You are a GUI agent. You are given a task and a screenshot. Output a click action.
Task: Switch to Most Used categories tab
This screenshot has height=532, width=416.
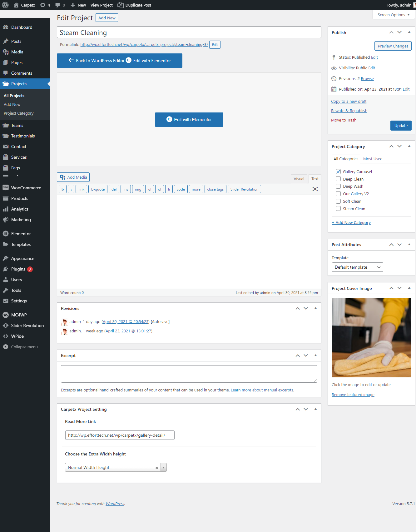(373, 159)
